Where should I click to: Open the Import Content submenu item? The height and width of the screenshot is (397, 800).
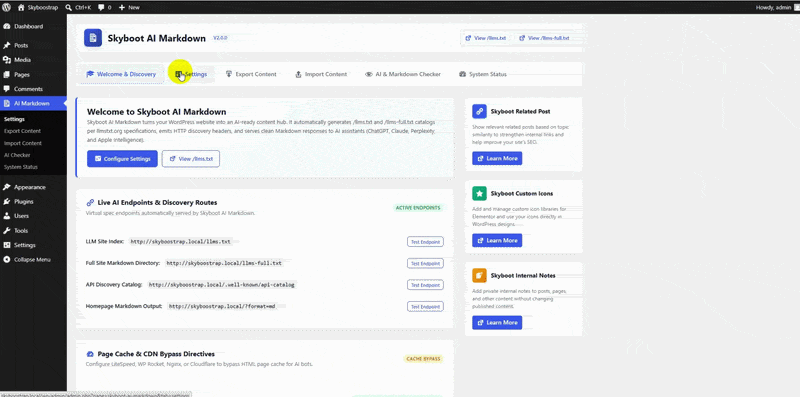pos(23,143)
